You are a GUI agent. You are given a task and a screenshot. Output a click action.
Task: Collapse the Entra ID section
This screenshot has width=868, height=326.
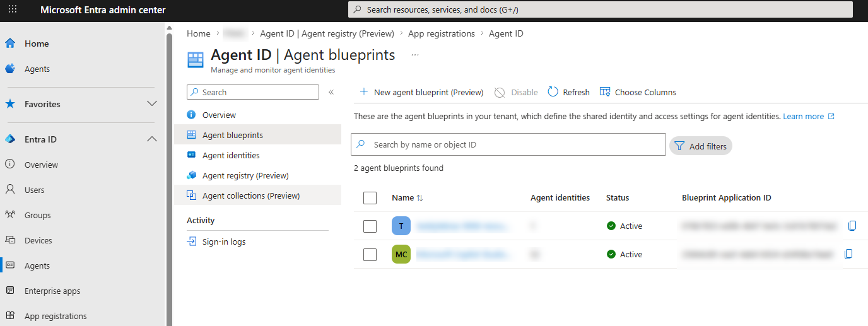click(152, 139)
